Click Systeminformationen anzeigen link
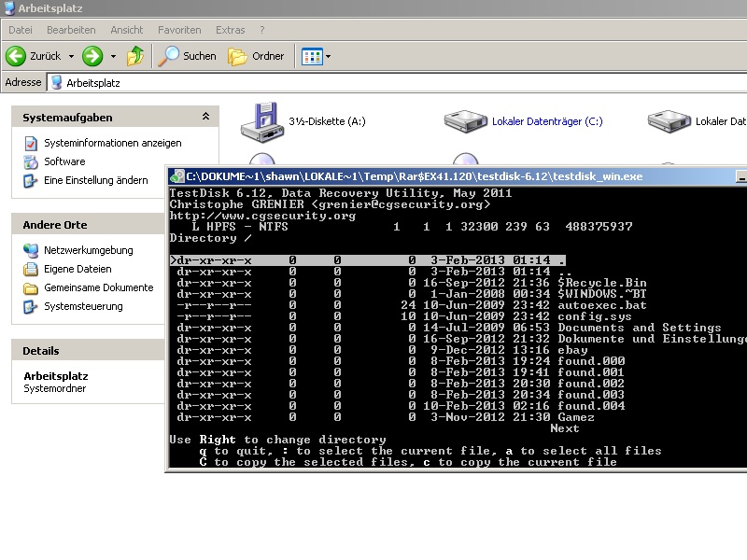Screen dimensions: 747x560 coord(113,143)
